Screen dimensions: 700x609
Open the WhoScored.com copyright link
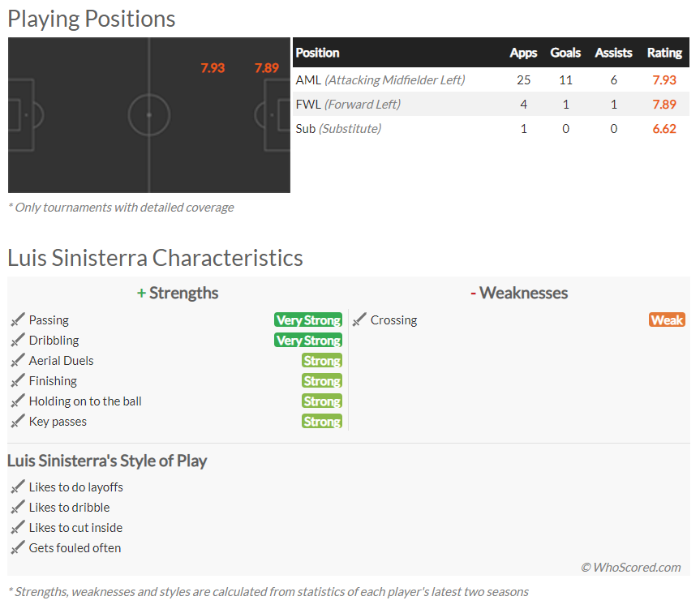[x=631, y=567]
